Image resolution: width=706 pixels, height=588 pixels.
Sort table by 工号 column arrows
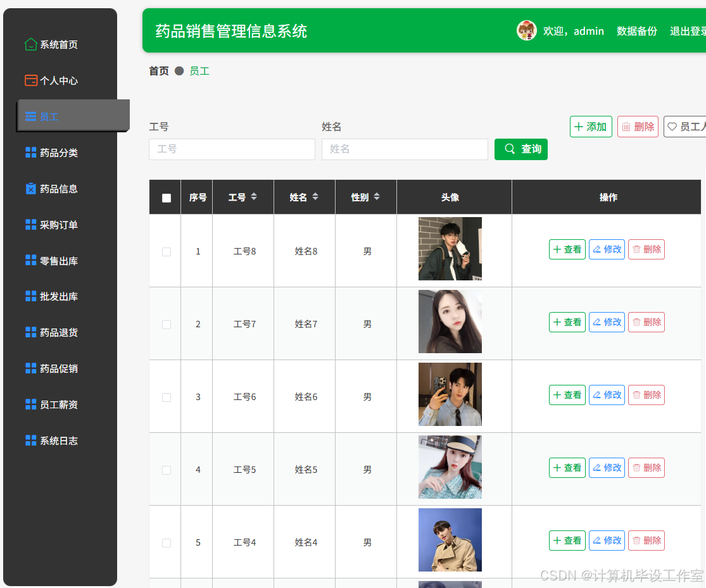click(x=254, y=196)
